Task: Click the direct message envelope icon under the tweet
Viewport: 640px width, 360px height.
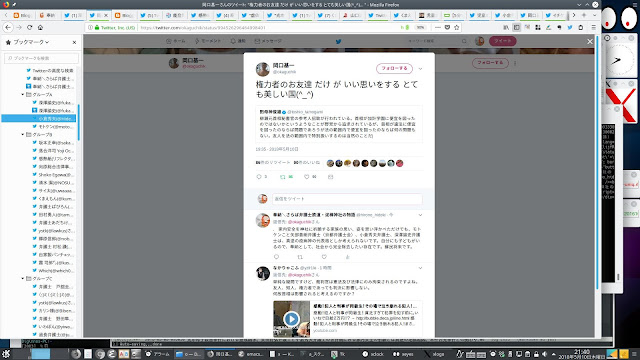Action: coord(331,177)
